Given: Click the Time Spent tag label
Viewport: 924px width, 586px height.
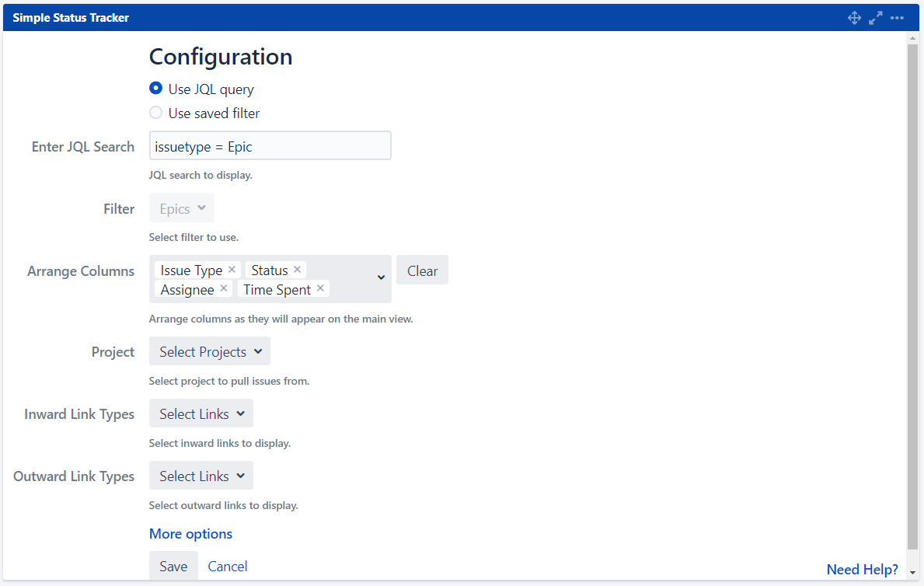Looking at the screenshot, I should click(x=277, y=289).
